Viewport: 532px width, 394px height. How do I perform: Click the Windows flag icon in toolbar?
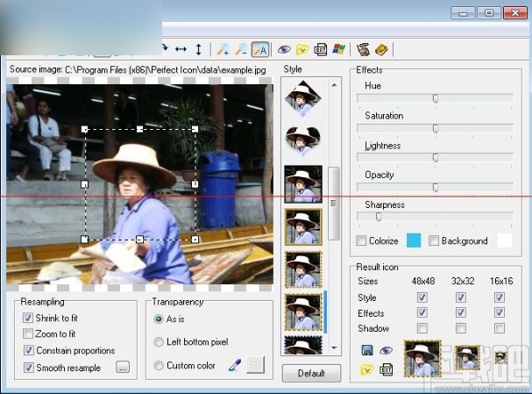[x=338, y=50]
